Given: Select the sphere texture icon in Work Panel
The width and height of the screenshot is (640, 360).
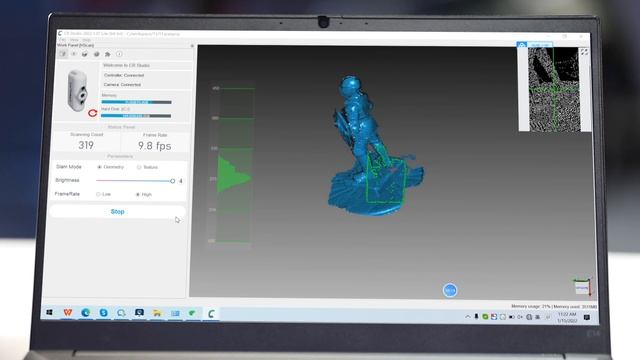Looking at the screenshot, I should 96,54.
